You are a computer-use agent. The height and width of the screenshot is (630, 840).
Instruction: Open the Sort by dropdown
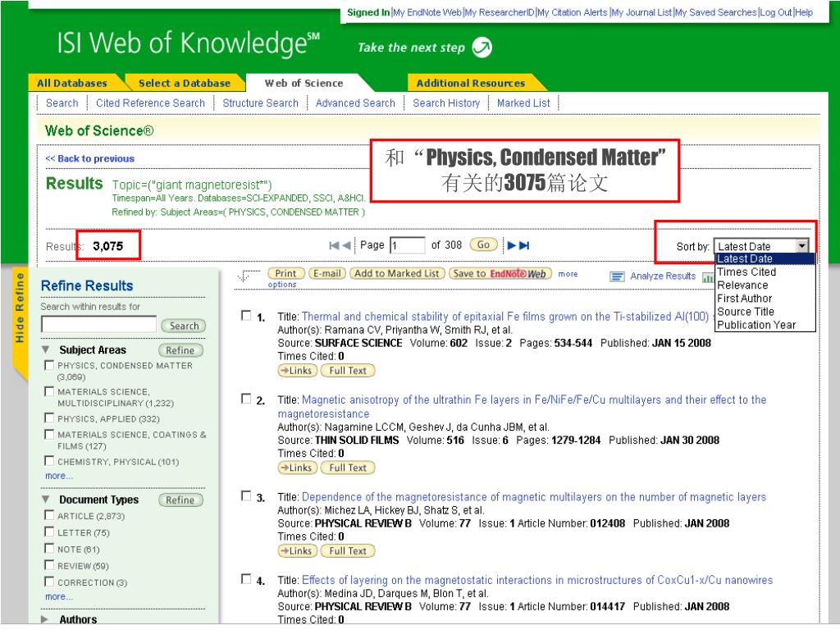point(761,246)
